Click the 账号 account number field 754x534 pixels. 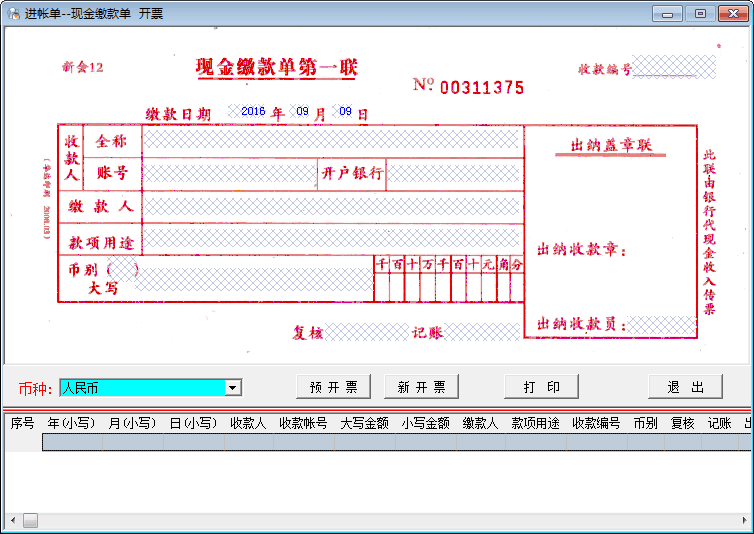click(229, 173)
